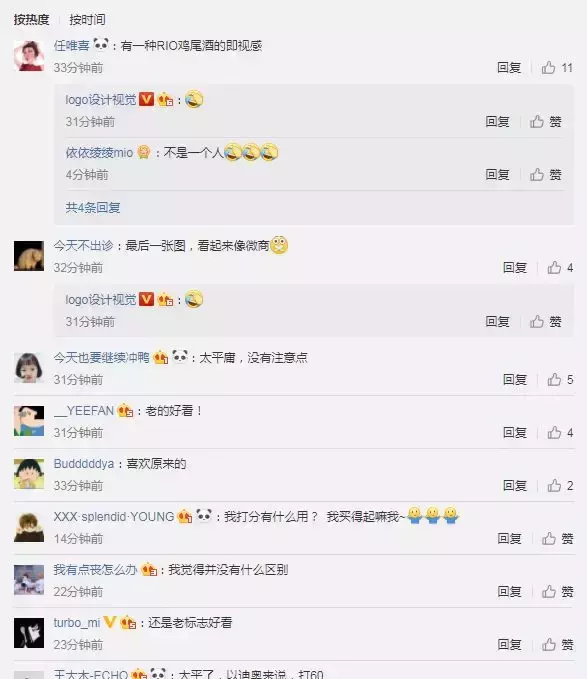Screen dimensions: 587x679
Task: Like 今天不出诊's comment about 微商
Action: [560, 268]
